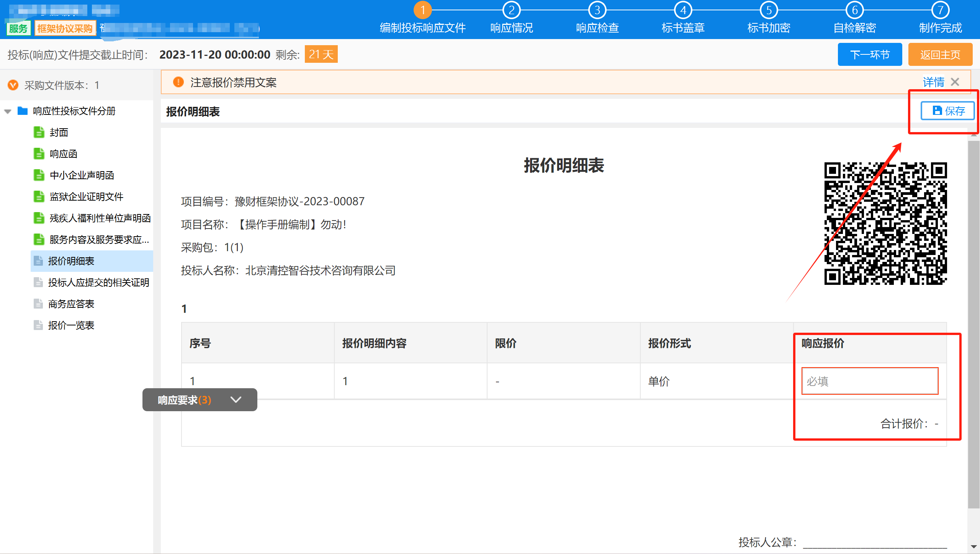Image resolution: width=980 pixels, height=554 pixels.
Task: Click the 响应报价 必填 input field
Action: (x=870, y=381)
